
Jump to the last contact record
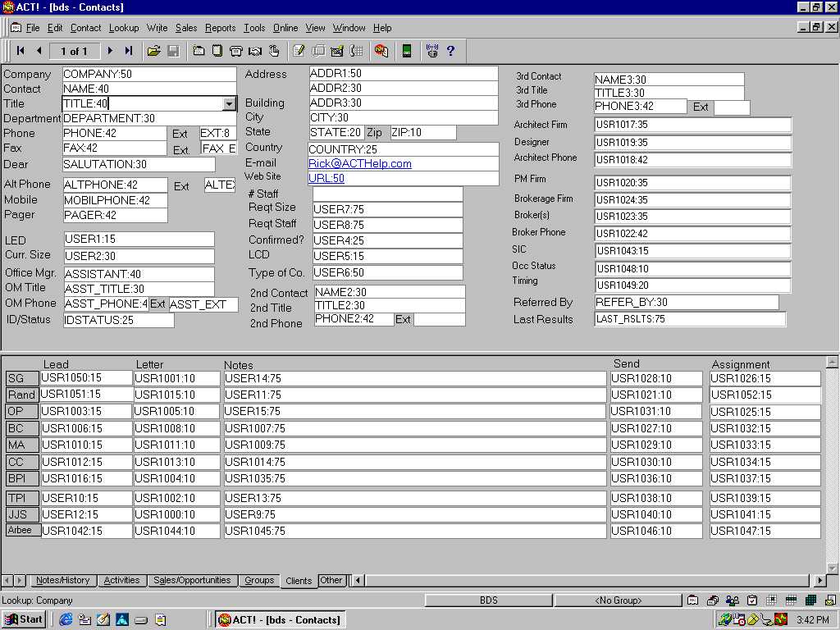[129, 51]
